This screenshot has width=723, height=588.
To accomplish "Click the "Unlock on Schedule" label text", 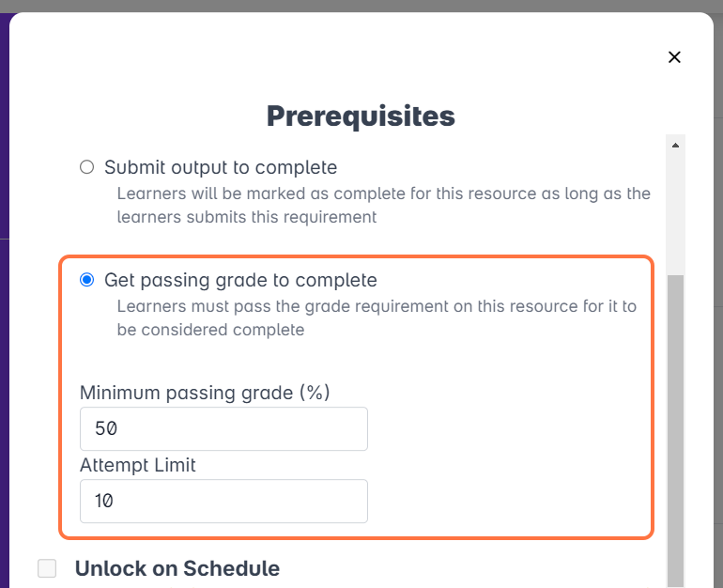I will tap(177, 568).
